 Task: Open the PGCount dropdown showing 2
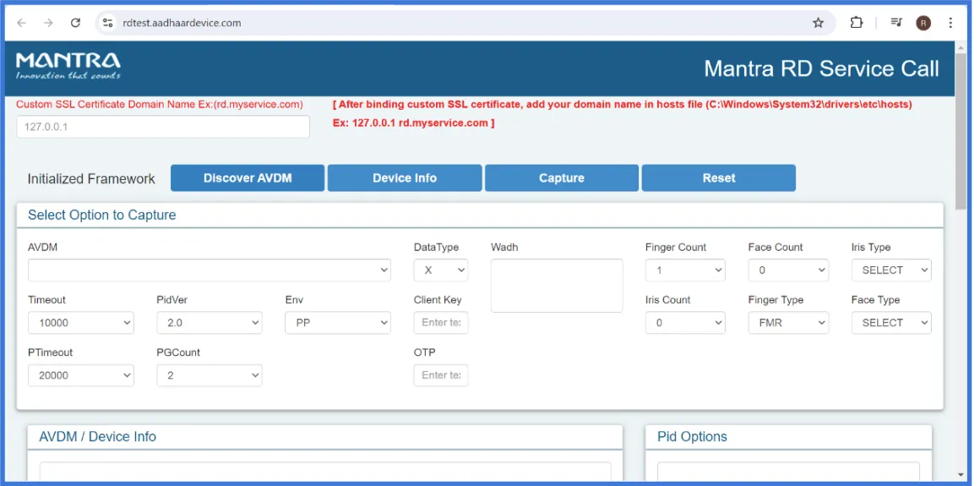click(210, 375)
